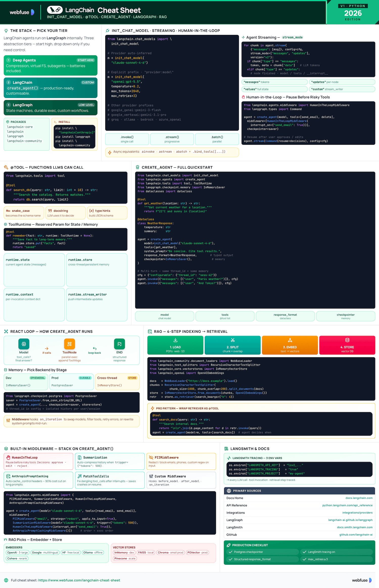Screen dimensions: 379x588
Task: Open the github.com/langchain-ai link
Action: tap(356, 535)
